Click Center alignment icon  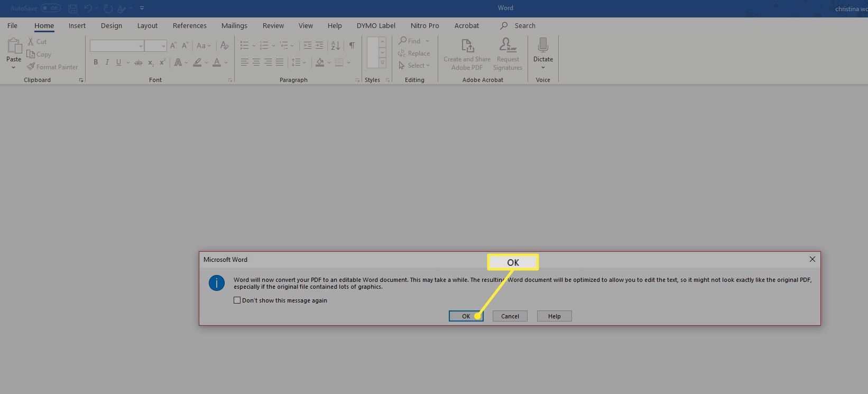point(256,62)
